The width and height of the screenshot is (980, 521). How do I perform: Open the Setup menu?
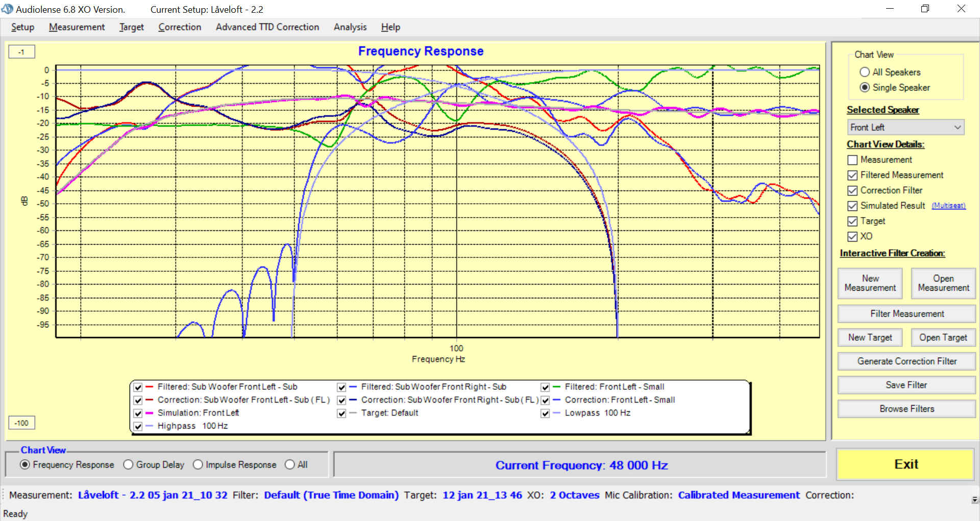22,27
